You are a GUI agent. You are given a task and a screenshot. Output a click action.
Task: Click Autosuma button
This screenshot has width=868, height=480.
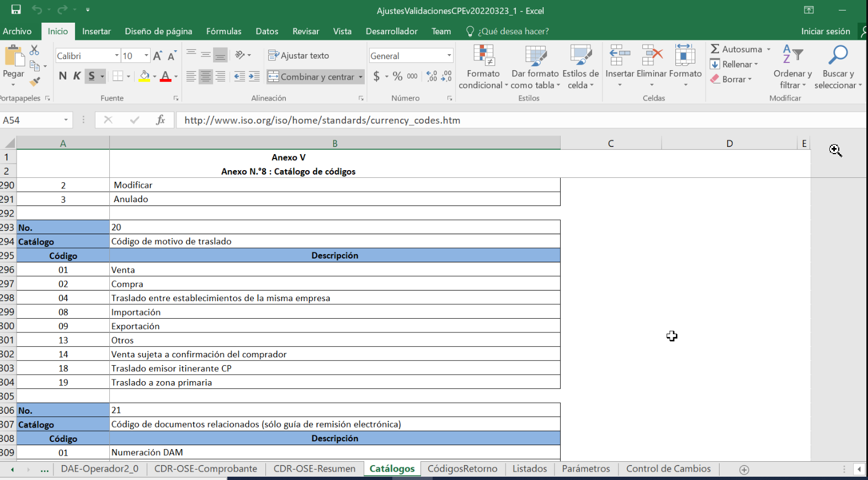pos(736,49)
